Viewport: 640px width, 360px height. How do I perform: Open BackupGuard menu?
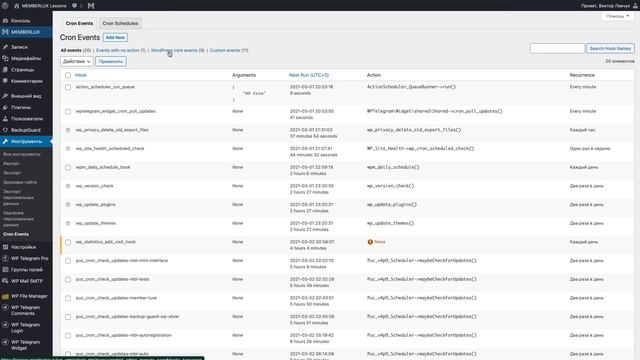26,130
